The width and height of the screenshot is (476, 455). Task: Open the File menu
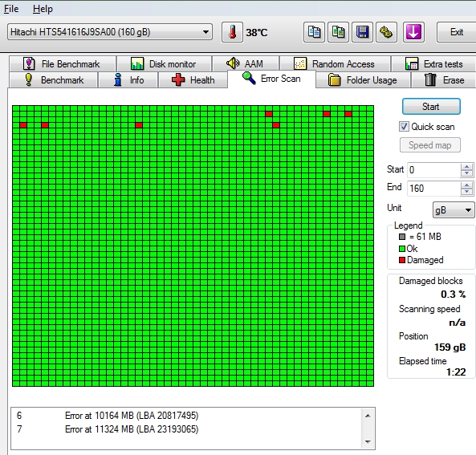pyautogui.click(x=11, y=9)
